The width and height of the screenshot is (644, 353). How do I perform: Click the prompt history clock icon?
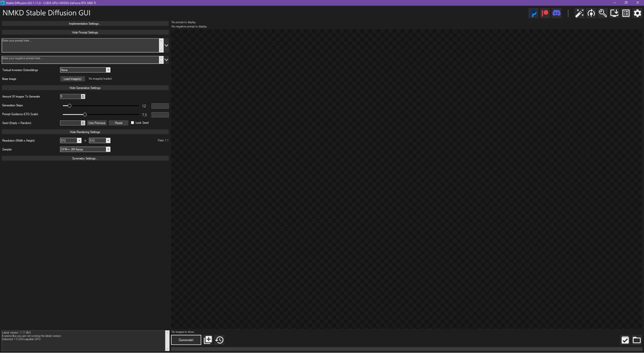[x=220, y=340]
